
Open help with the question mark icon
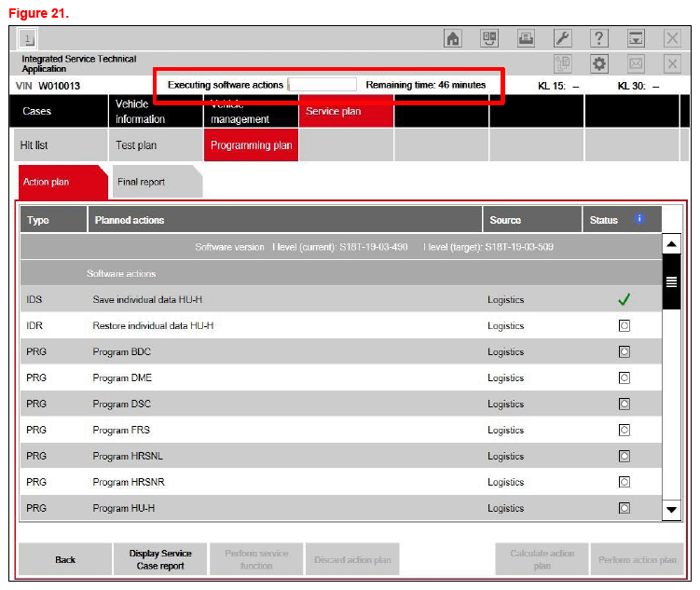[599, 38]
